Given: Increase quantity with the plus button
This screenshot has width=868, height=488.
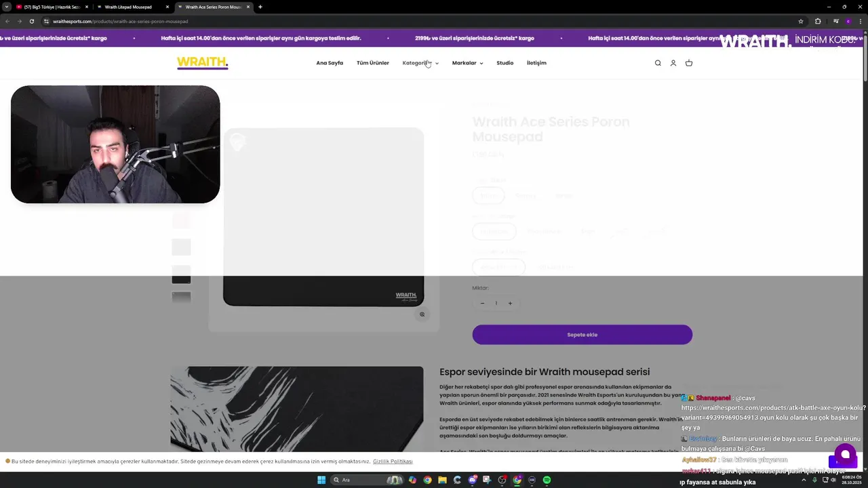Looking at the screenshot, I should click(510, 303).
